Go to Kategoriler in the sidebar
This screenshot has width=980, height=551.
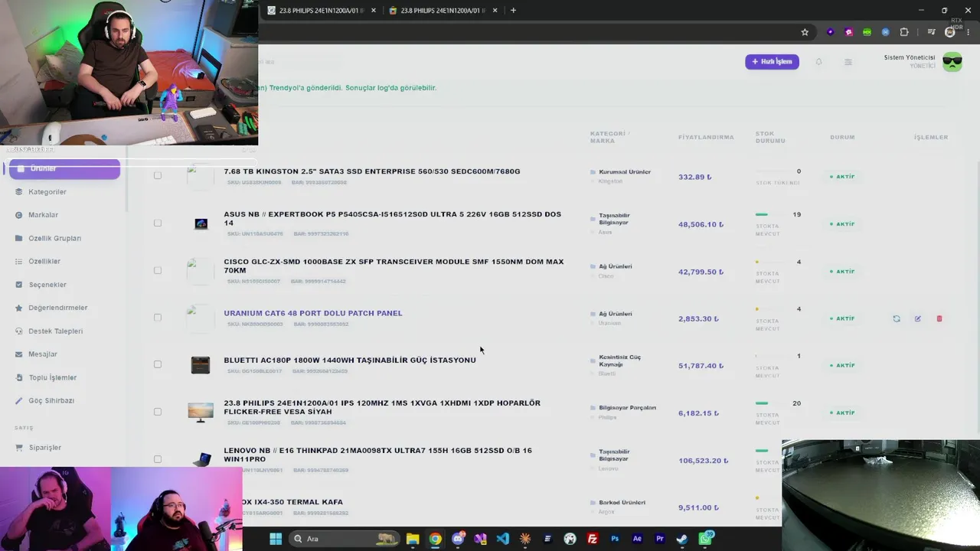[x=47, y=192]
